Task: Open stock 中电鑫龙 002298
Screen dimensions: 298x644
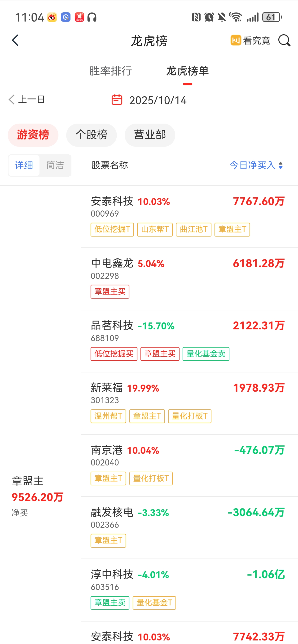Action: click(190, 279)
